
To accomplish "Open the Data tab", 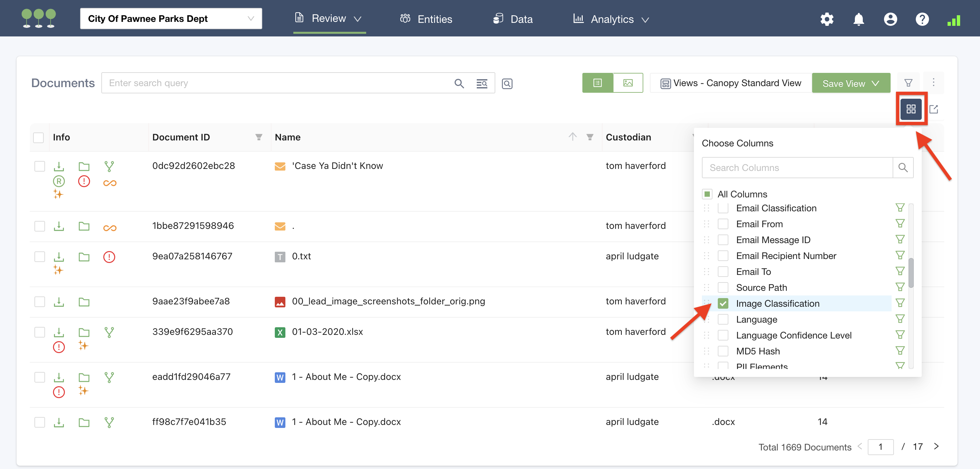I will [x=513, y=19].
